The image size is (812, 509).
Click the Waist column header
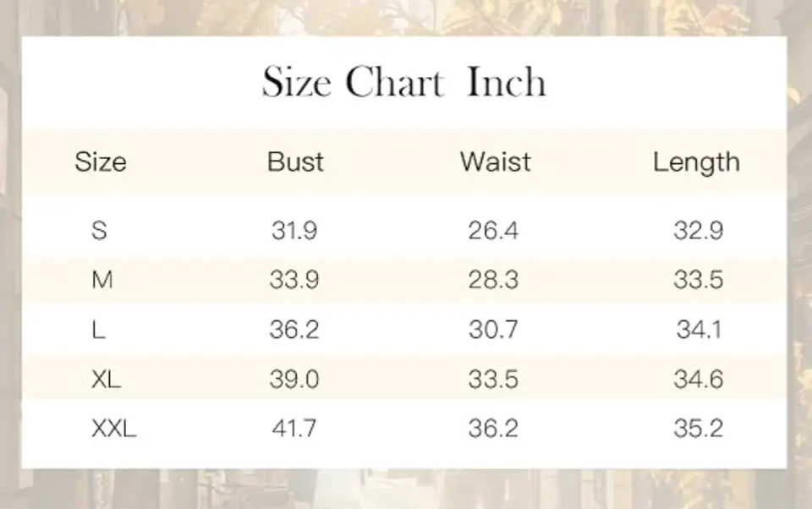495,161
